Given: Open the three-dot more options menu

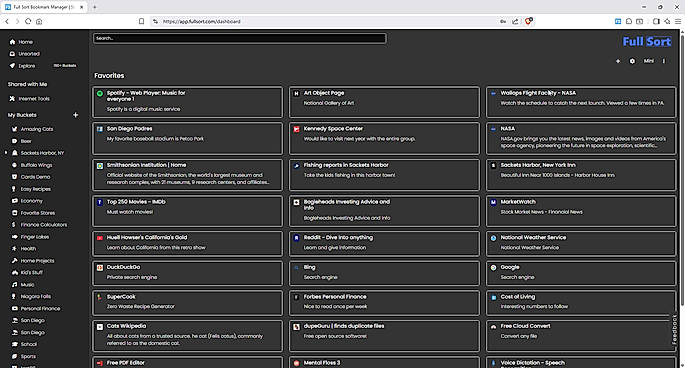Looking at the screenshot, I should pos(664,61).
